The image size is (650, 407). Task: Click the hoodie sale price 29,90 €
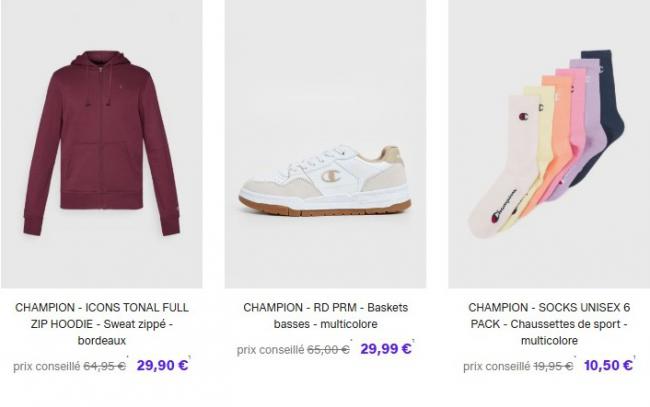[163, 366]
